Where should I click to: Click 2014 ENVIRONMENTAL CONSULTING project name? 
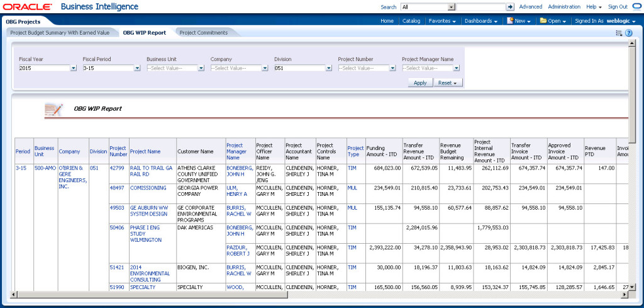150,273
